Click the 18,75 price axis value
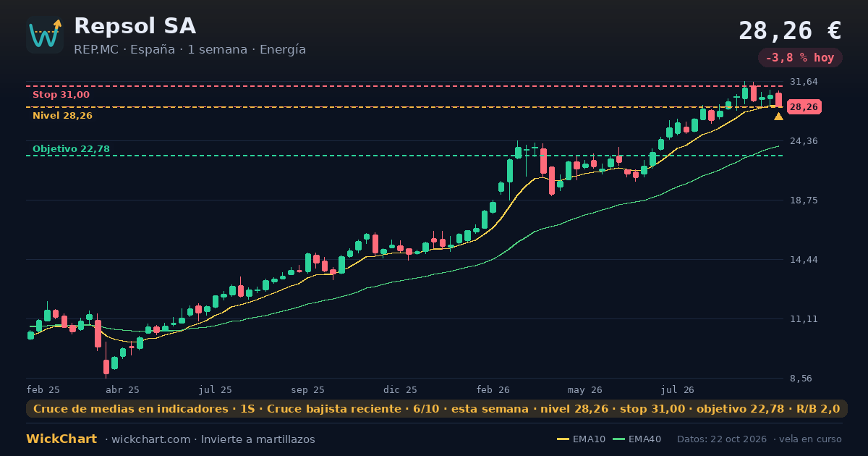This screenshot has width=868, height=456. [804, 200]
